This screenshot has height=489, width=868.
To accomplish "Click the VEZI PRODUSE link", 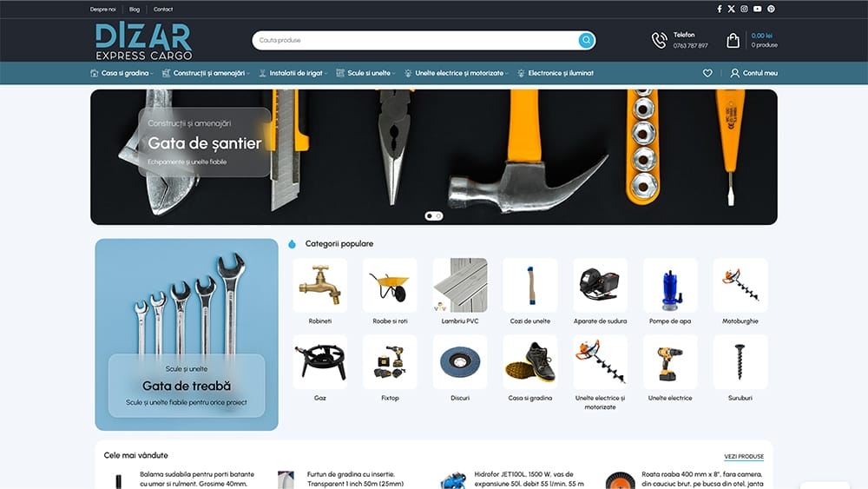I will [x=744, y=456].
